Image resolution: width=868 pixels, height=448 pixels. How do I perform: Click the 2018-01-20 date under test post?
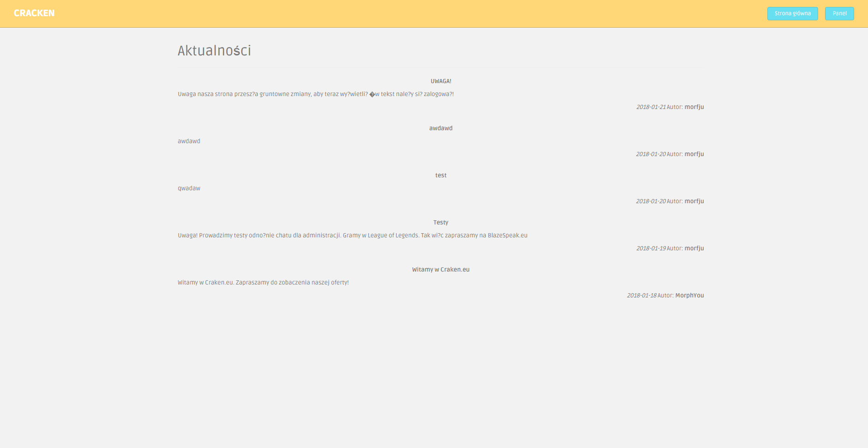[651, 201]
